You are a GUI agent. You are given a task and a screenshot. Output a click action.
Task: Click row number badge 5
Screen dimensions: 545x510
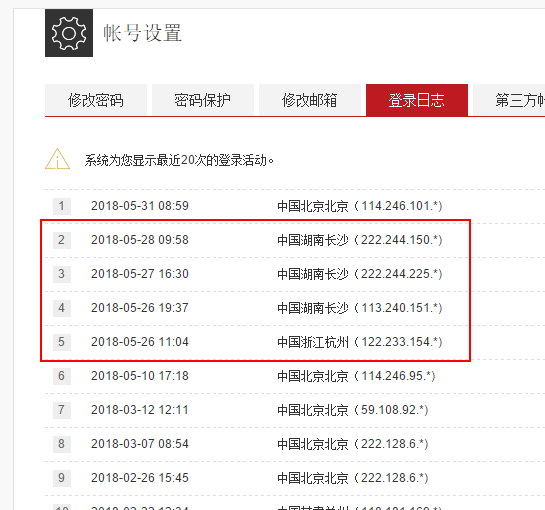coord(62,342)
